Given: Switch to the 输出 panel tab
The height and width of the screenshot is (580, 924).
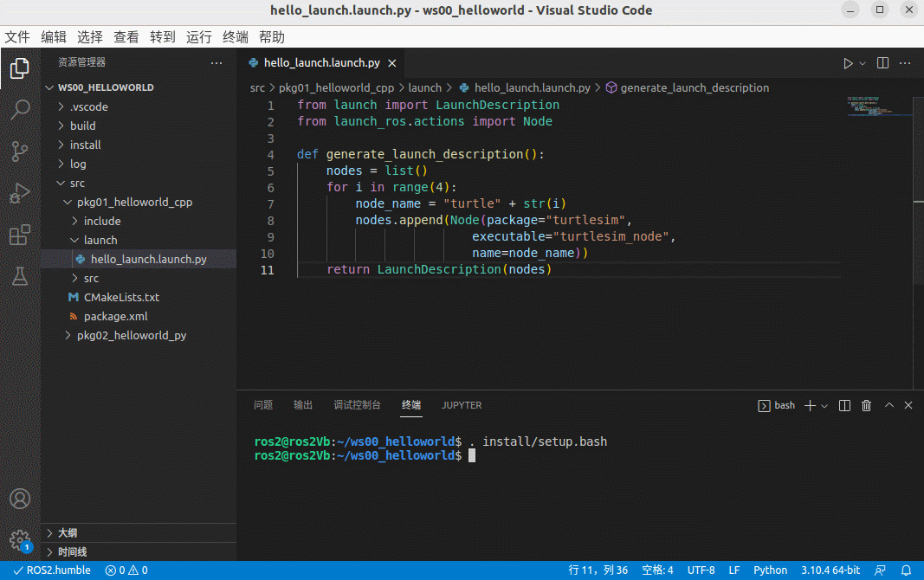Looking at the screenshot, I should [x=303, y=405].
